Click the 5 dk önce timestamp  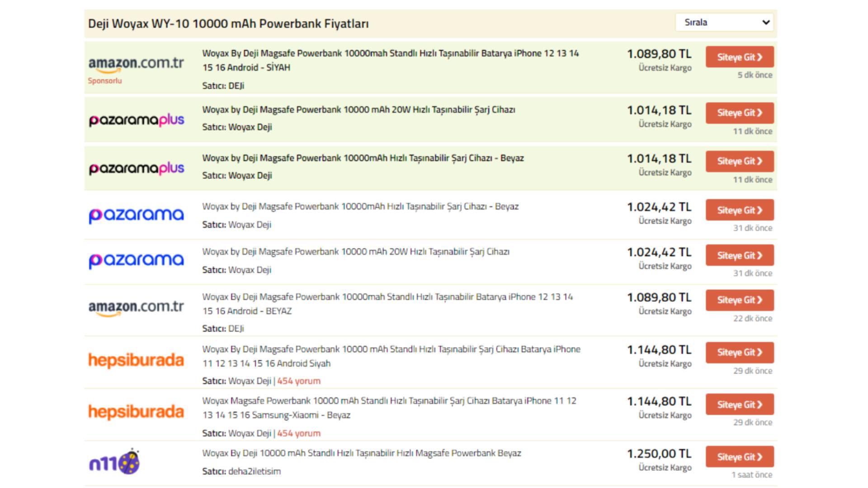(755, 75)
